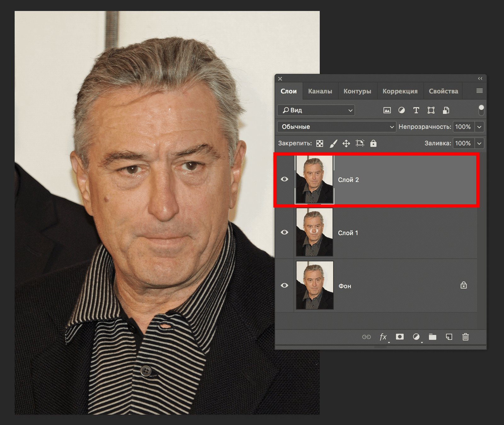Open the Коррекция tab
504x425 pixels.
[400, 91]
